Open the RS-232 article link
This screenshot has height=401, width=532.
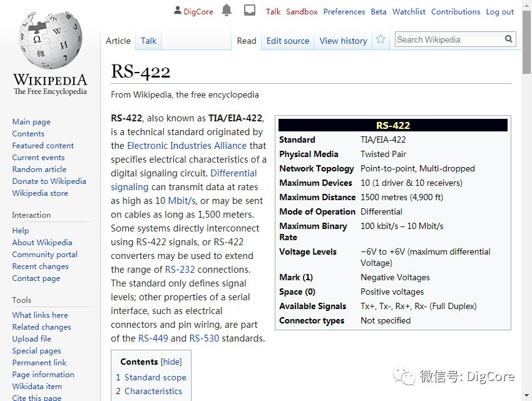180,270
